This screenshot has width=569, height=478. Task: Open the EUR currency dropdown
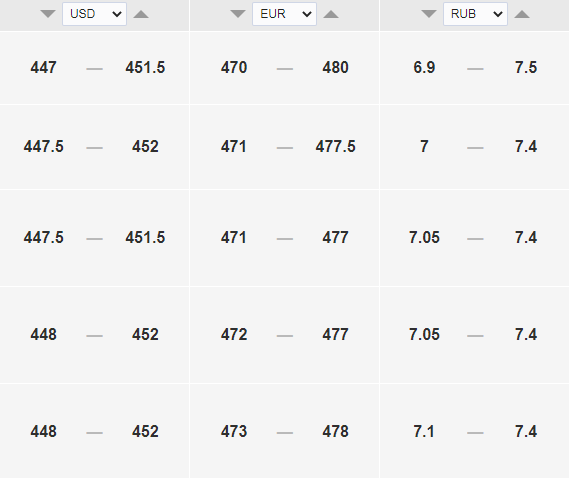pyautogui.click(x=284, y=14)
